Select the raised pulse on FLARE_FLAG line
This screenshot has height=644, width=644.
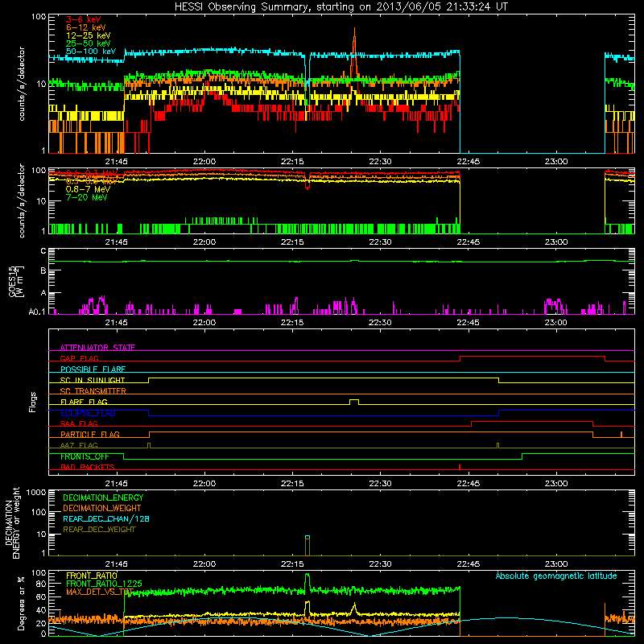click(x=354, y=402)
